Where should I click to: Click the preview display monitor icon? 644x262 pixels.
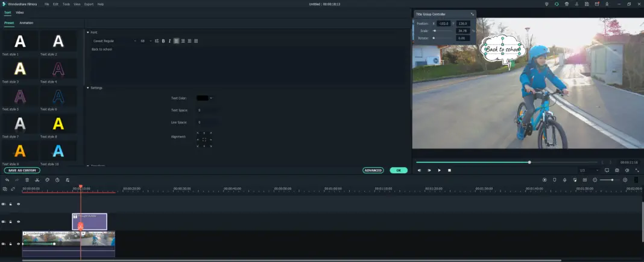click(x=607, y=170)
